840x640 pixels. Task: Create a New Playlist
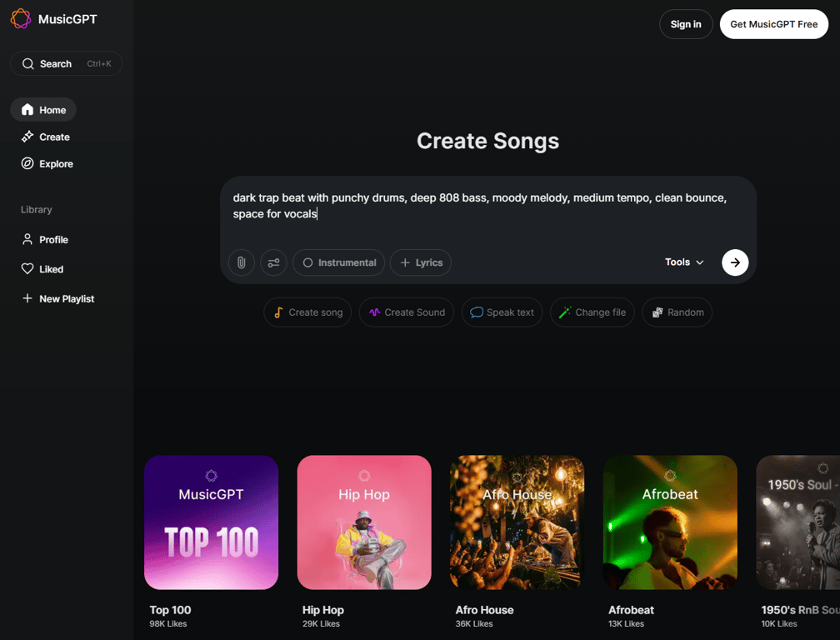[x=57, y=298]
